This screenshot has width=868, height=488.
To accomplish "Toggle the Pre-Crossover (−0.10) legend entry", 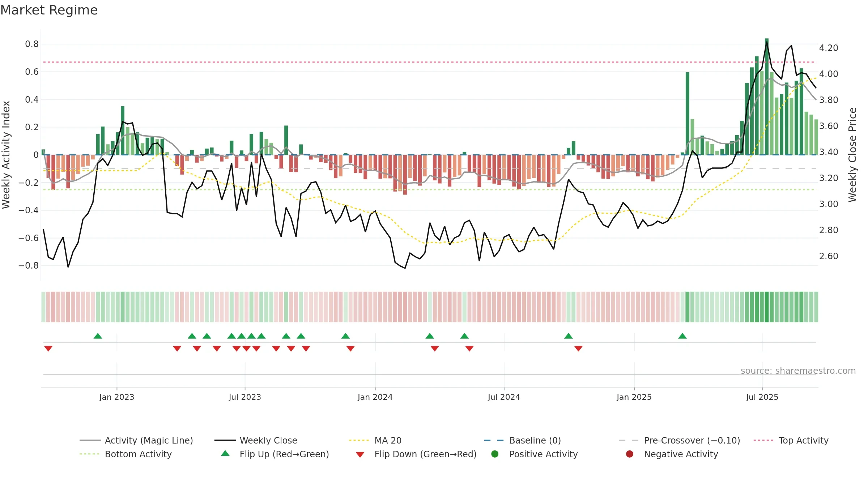I will (x=680, y=440).
